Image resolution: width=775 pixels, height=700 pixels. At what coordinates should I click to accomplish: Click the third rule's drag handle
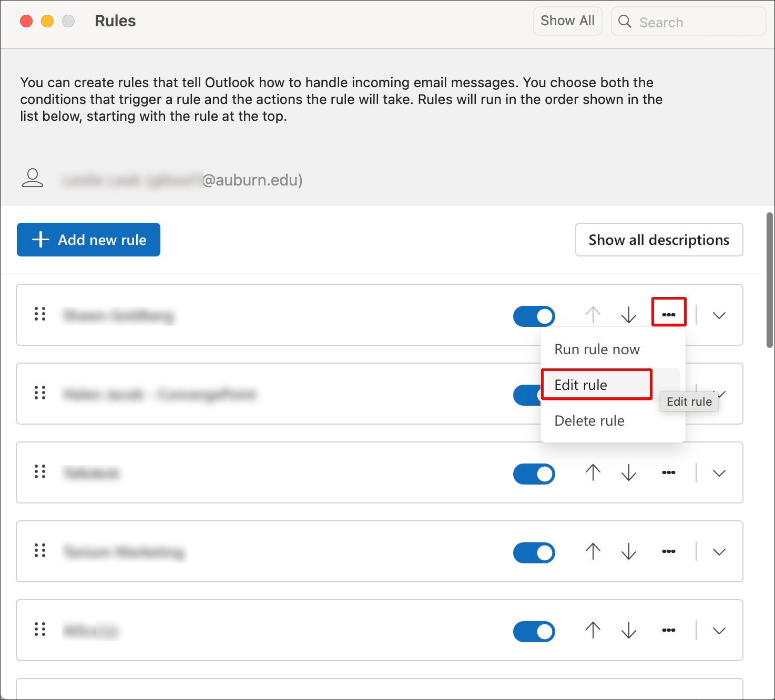[x=40, y=471]
